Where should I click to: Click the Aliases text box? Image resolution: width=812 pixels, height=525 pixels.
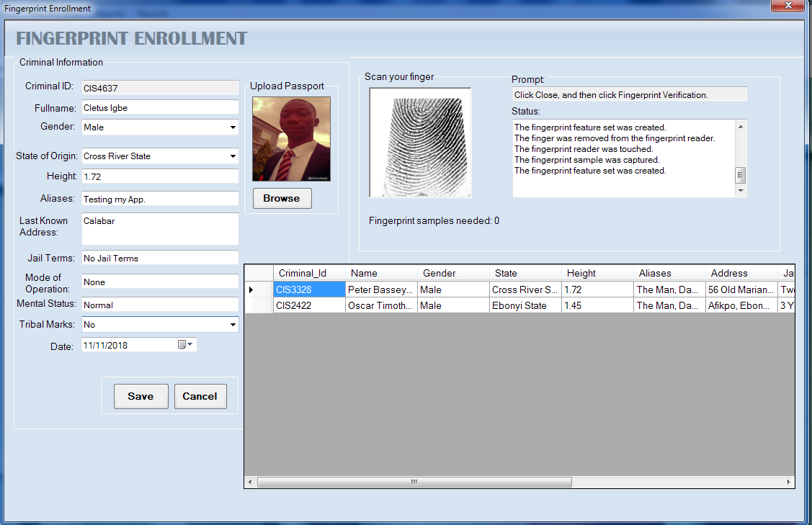click(x=159, y=198)
